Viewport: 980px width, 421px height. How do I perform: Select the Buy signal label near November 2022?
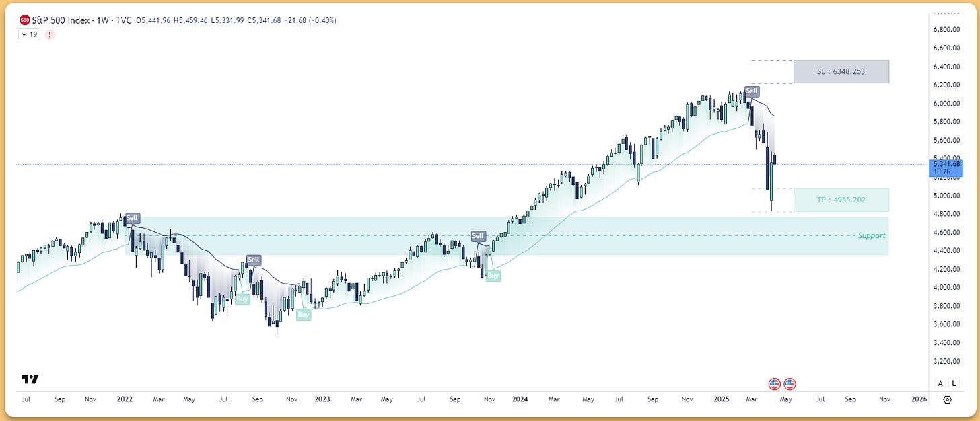point(304,314)
